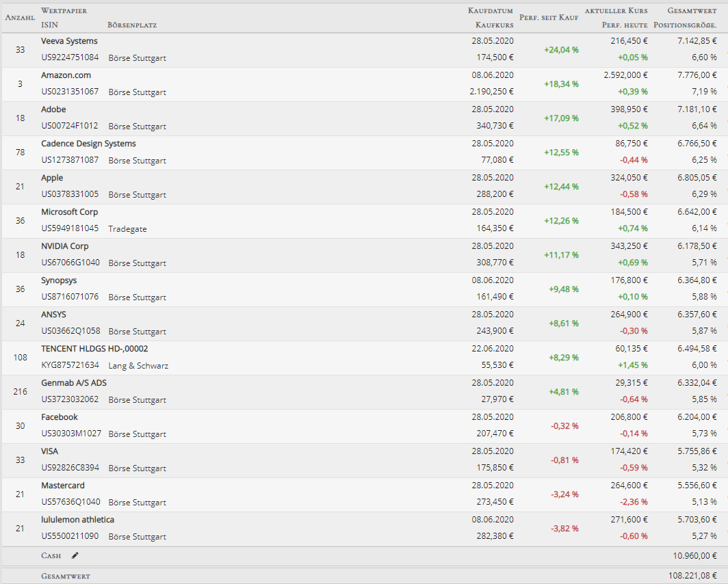Click the ISIN column header

click(49, 25)
